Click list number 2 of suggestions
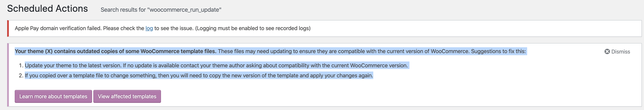The width and height of the screenshot is (644, 110). coord(21,75)
